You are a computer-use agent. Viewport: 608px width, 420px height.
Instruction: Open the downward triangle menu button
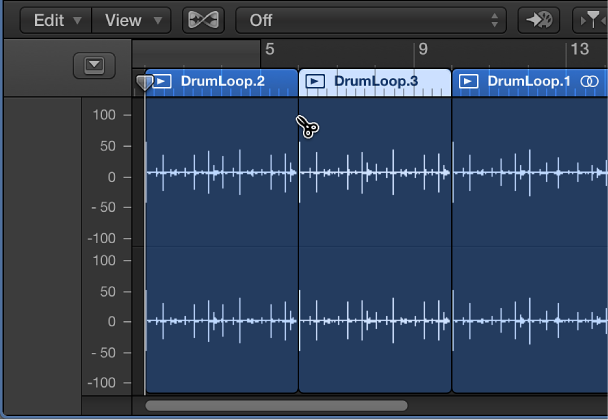94,65
